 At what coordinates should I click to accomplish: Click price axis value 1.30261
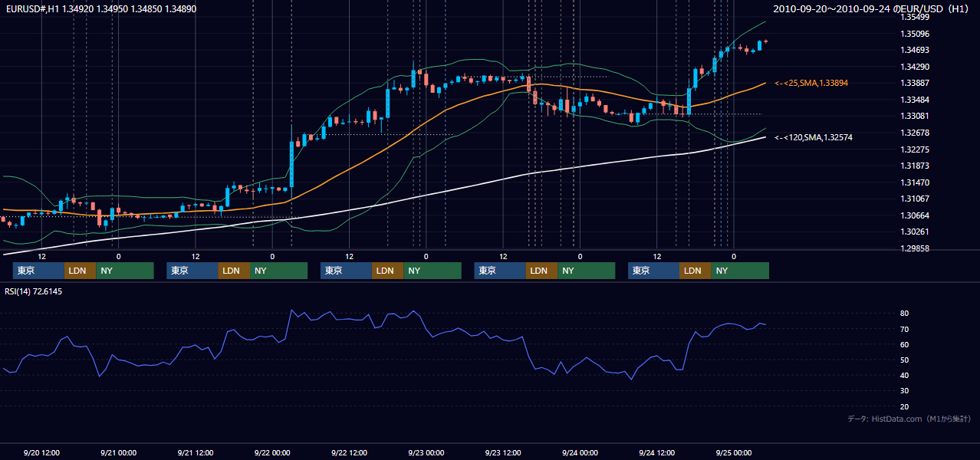coord(915,232)
